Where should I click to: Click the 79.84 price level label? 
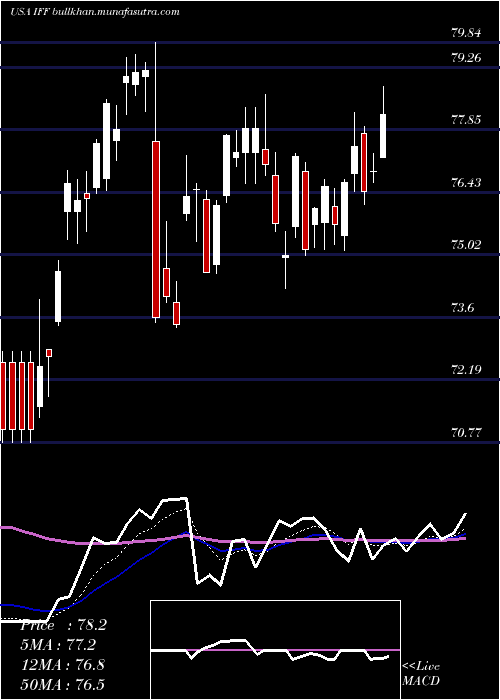click(466, 32)
